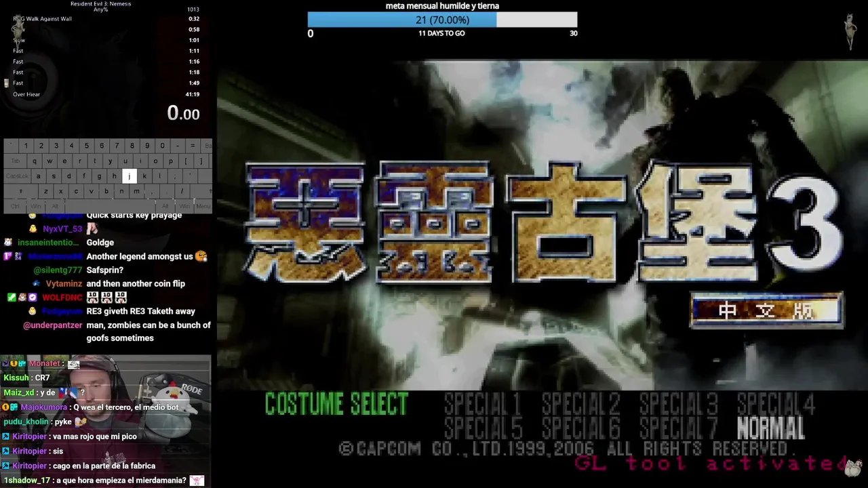Click the duck badge beside 'RE3 giveth' message
Screen dimensions: 868x488
point(33,311)
